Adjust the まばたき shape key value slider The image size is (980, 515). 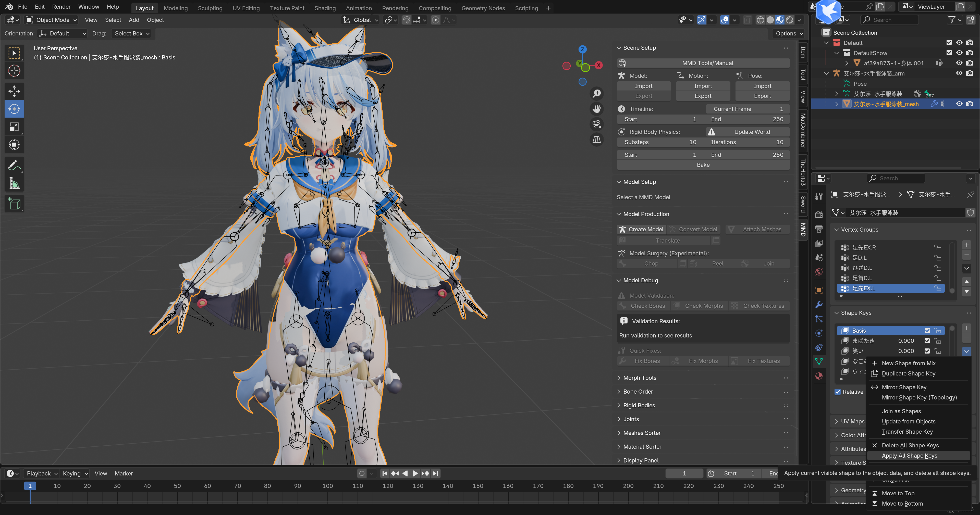click(906, 341)
